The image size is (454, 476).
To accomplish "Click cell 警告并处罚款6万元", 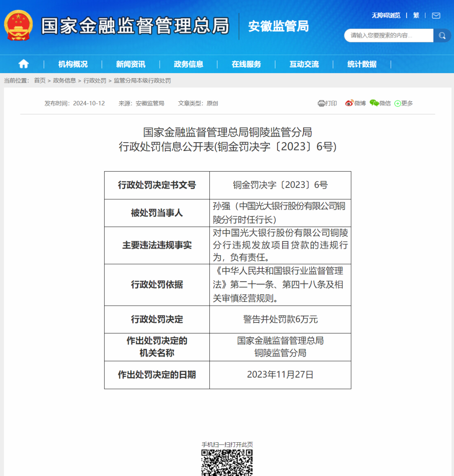I will tap(280, 319).
